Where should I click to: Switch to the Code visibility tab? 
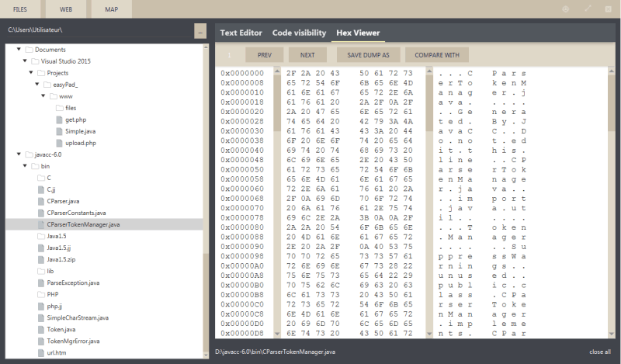point(299,33)
